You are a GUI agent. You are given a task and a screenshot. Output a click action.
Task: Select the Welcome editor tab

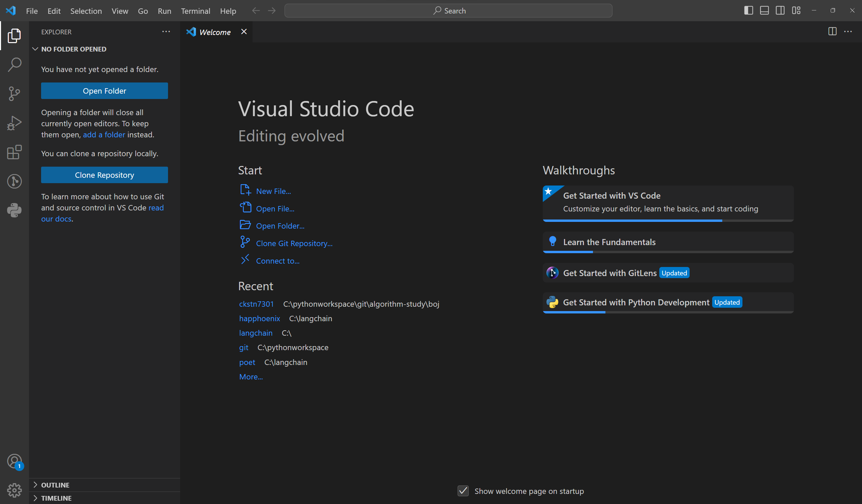click(217, 32)
